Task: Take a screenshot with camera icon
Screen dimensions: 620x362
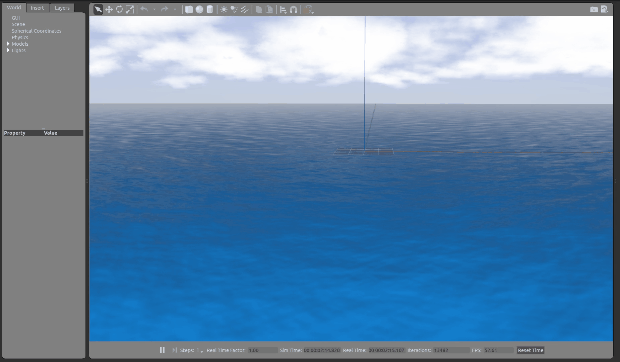Action: (x=594, y=9)
